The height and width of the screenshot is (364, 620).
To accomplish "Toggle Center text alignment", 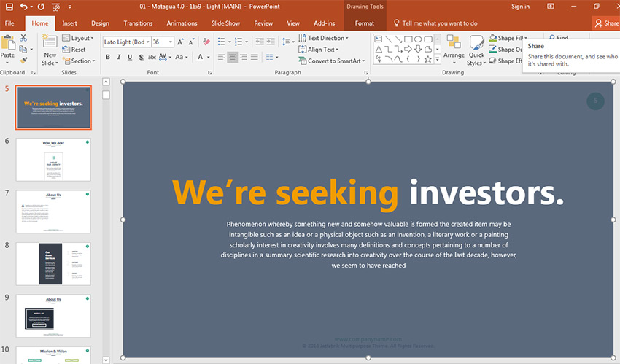I will tap(233, 58).
